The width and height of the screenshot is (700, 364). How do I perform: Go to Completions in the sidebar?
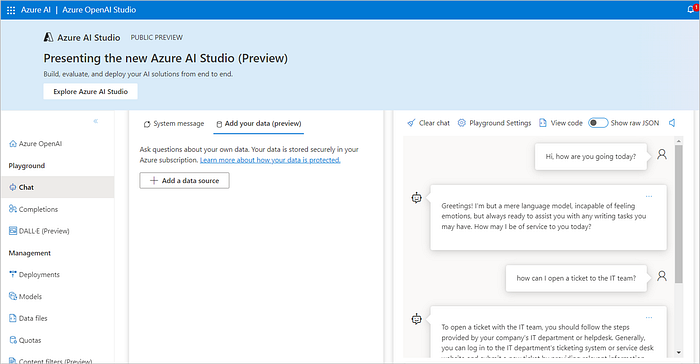tap(33, 209)
